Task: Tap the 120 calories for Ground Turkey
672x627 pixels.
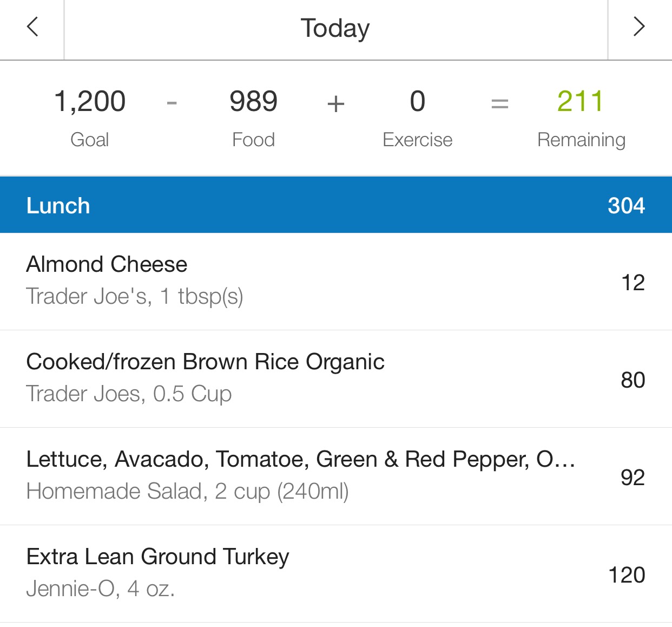Action: tap(627, 575)
